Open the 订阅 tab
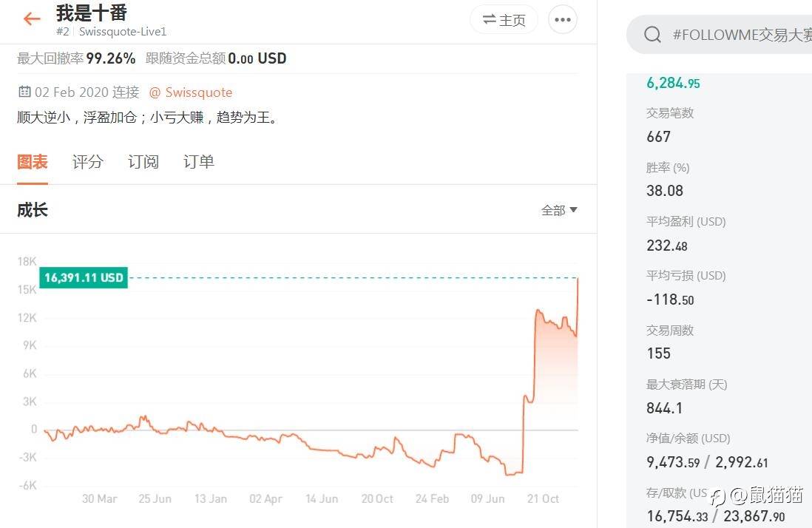 (x=143, y=162)
